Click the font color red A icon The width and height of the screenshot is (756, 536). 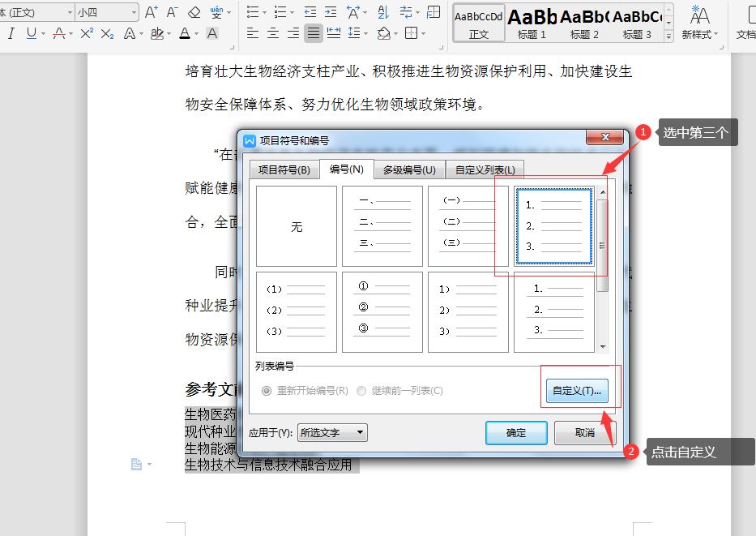(x=185, y=33)
